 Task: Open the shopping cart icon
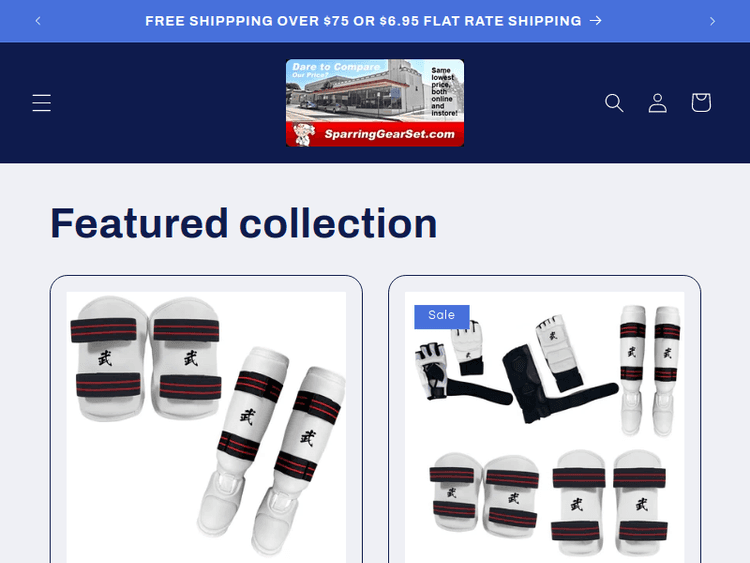pyautogui.click(x=701, y=103)
